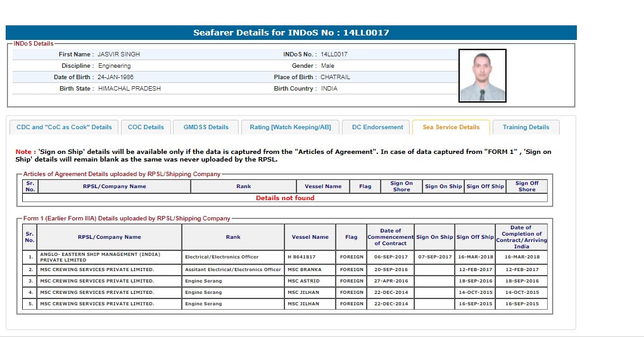Viewport: 644px width, 337px height.
Task: Open the CDC and "CoC as Cook" Details tab
Action: point(63,127)
